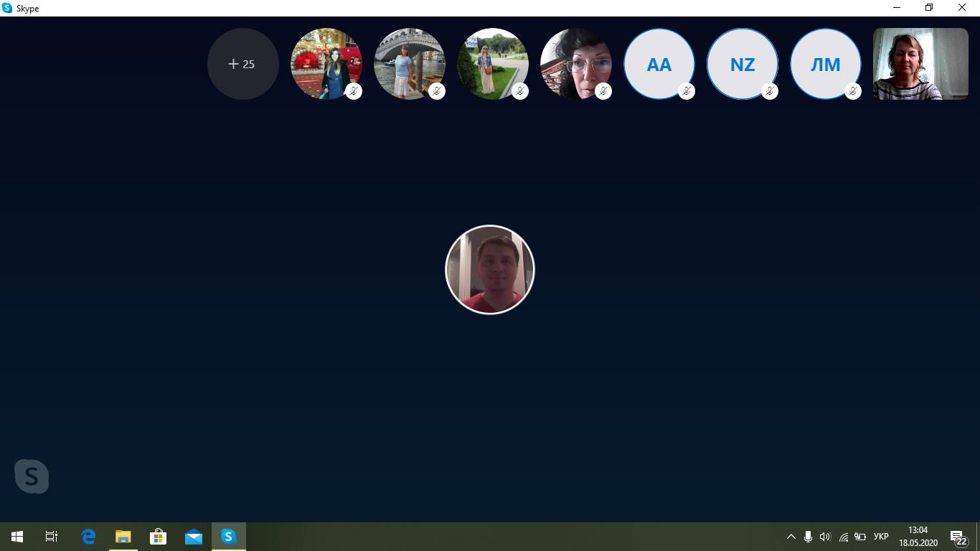Launch Microsoft Edge from the taskbar
Viewport: 980px width, 551px height.
point(88,537)
